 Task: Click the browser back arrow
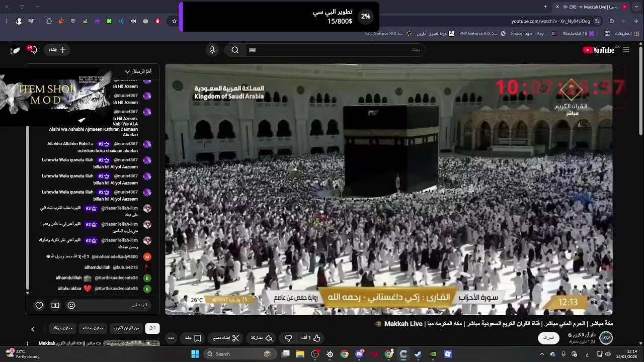click(636, 21)
